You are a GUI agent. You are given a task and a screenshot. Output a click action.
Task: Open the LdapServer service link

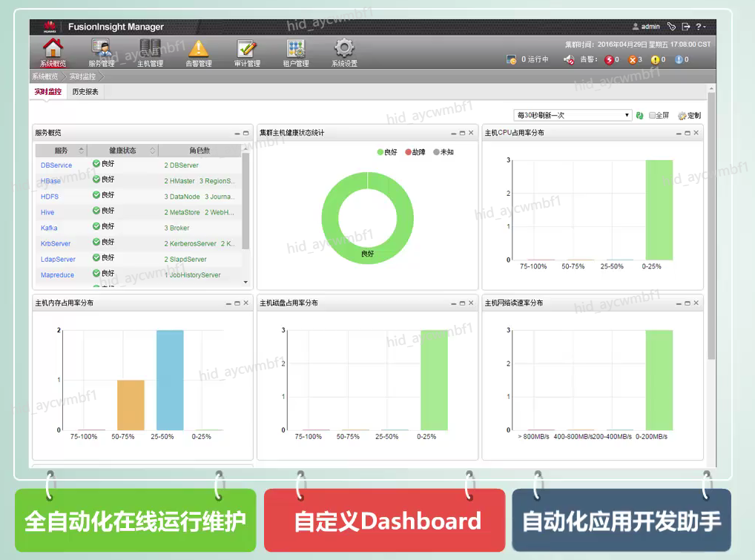click(59, 259)
